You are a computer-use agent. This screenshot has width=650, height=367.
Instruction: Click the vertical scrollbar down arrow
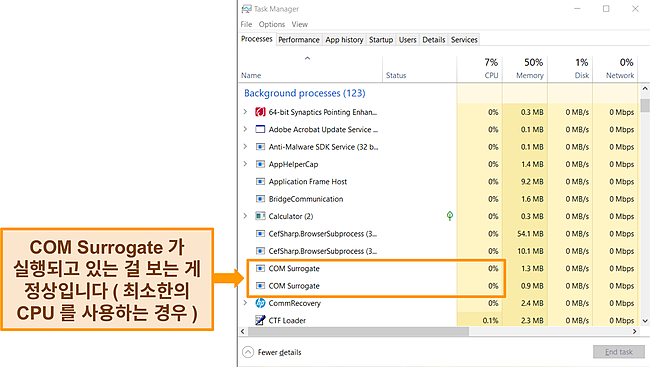(x=645, y=321)
